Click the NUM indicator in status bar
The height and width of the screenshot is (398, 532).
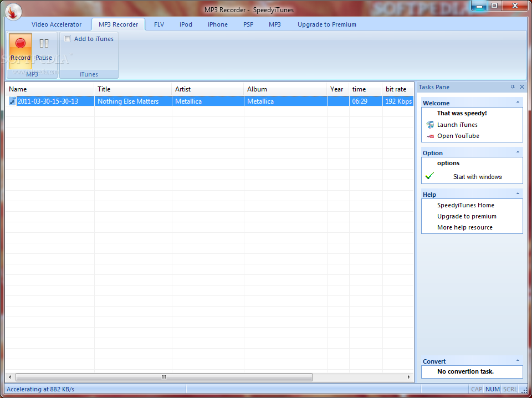click(493, 389)
